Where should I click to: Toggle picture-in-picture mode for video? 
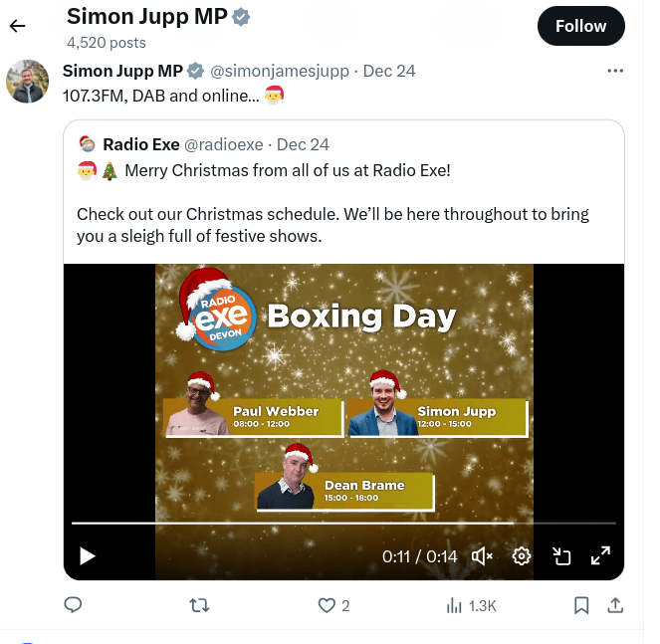(x=561, y=556)
